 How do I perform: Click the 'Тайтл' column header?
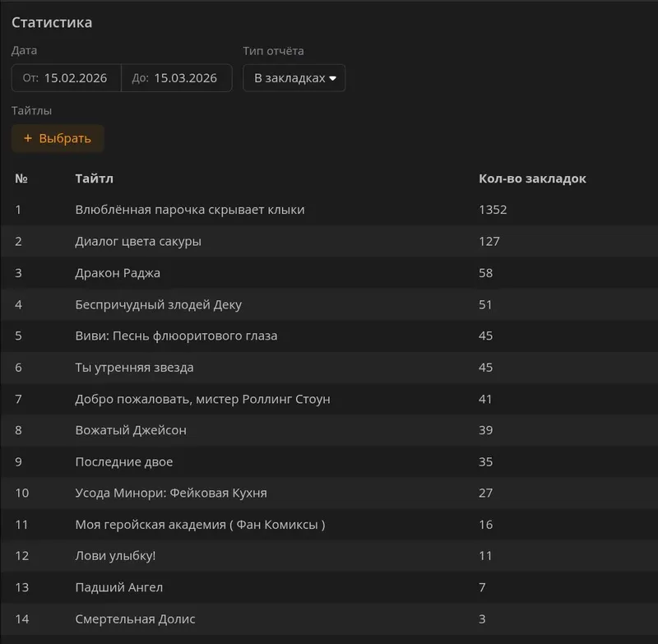[x=94, y=178]
